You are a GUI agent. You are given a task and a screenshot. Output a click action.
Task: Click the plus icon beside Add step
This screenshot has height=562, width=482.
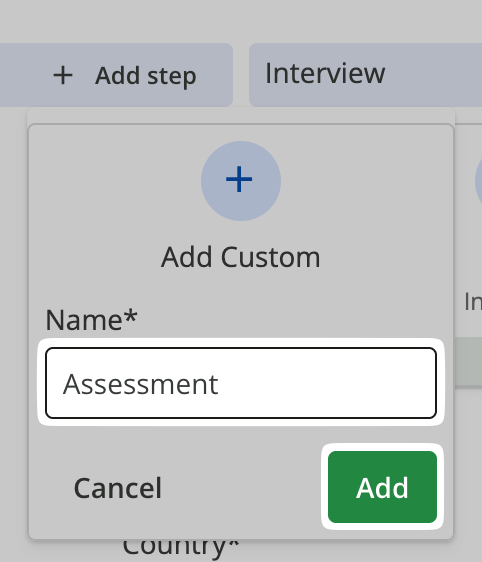coord(63,76)
